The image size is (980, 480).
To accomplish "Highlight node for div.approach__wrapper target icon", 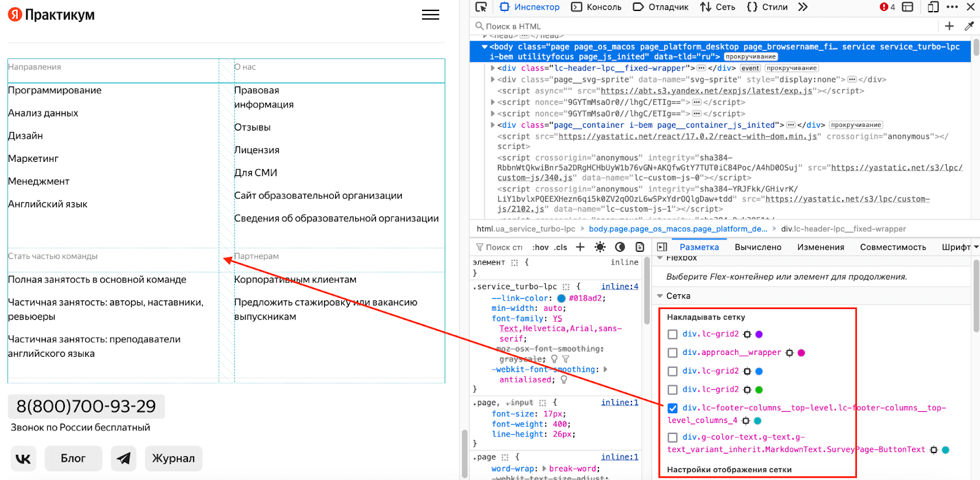I will coord(790,352).
